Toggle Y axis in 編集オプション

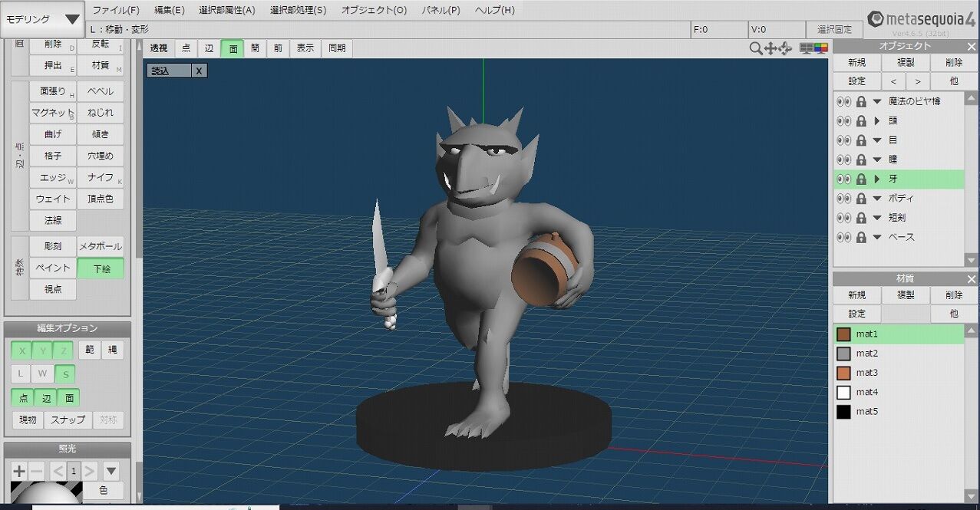[x=42, y=350]
